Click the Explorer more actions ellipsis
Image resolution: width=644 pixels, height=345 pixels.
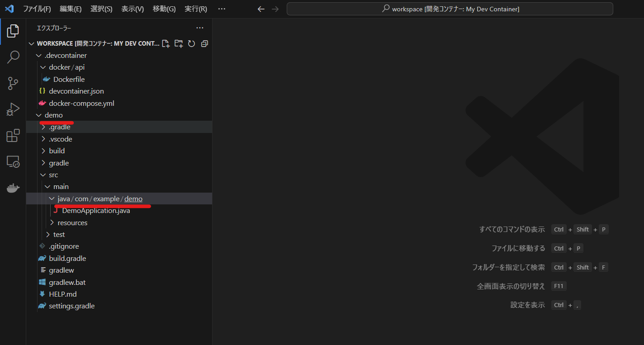(x=200, y=28)
